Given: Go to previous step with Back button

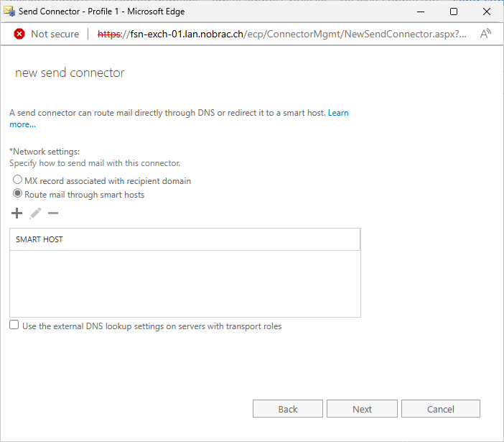Looking at the screenshot, I should coord(288,409).
